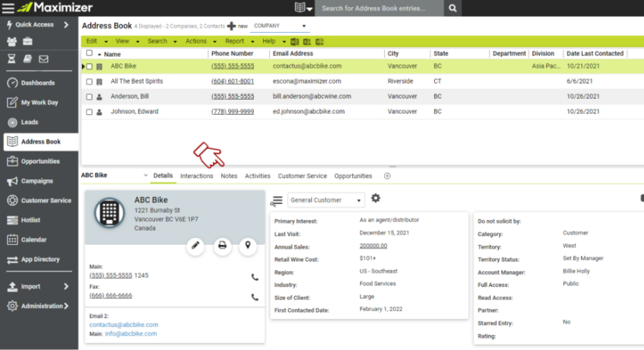Edit ABC Bike with pencil icon
Image resolution: width=644 pixels, height=350 pixels.
195,246
